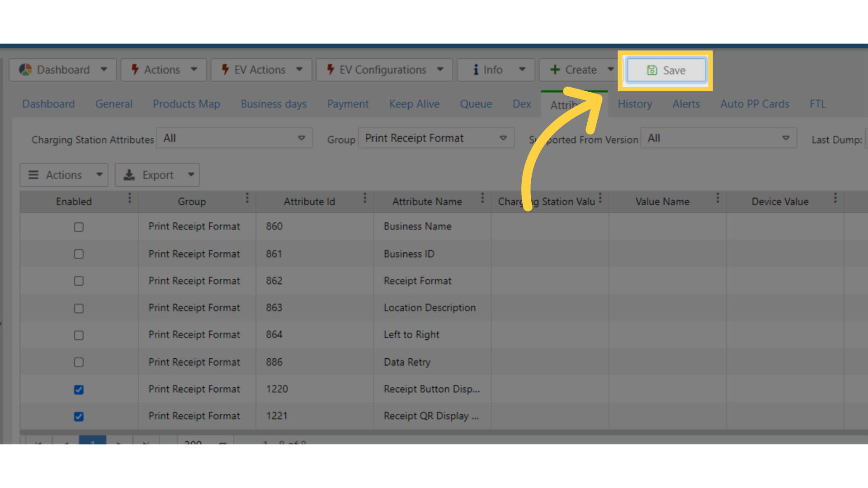Enable checkbox for Data Retry row
Viewport: 868px width, 488px height.
tap(79, 362)
